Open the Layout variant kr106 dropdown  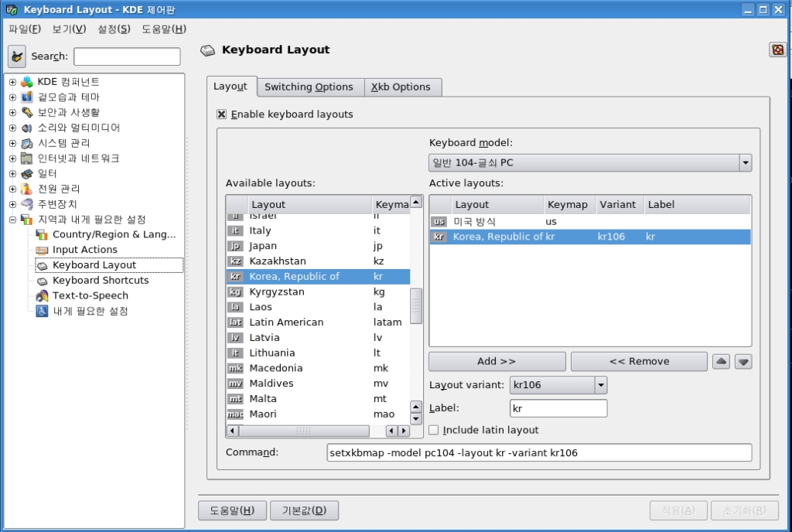click(x=558, y=385)
